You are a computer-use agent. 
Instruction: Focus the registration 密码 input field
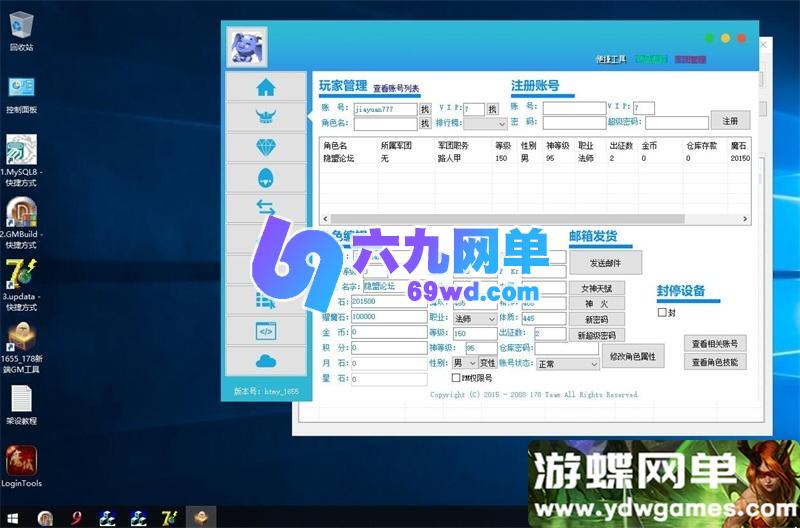574,123
